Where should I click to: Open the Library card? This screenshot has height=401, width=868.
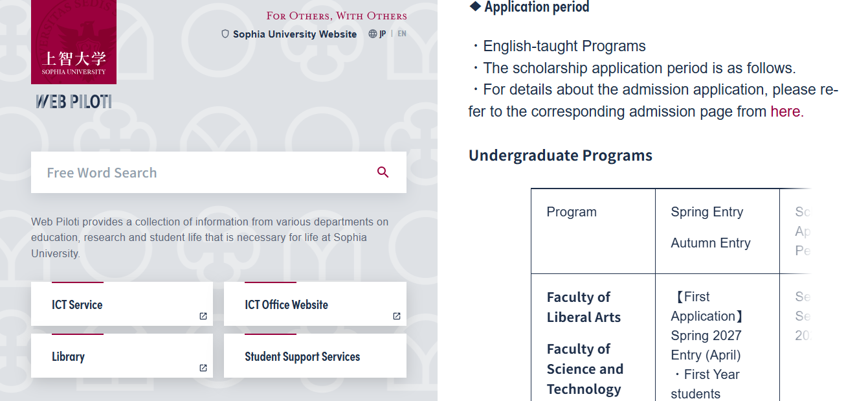tap(122, 356)
